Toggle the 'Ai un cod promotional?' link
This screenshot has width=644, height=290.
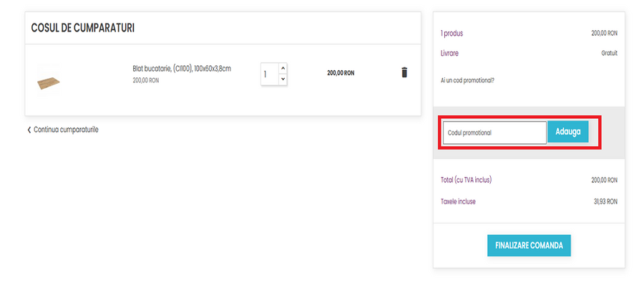coord(467,80)
